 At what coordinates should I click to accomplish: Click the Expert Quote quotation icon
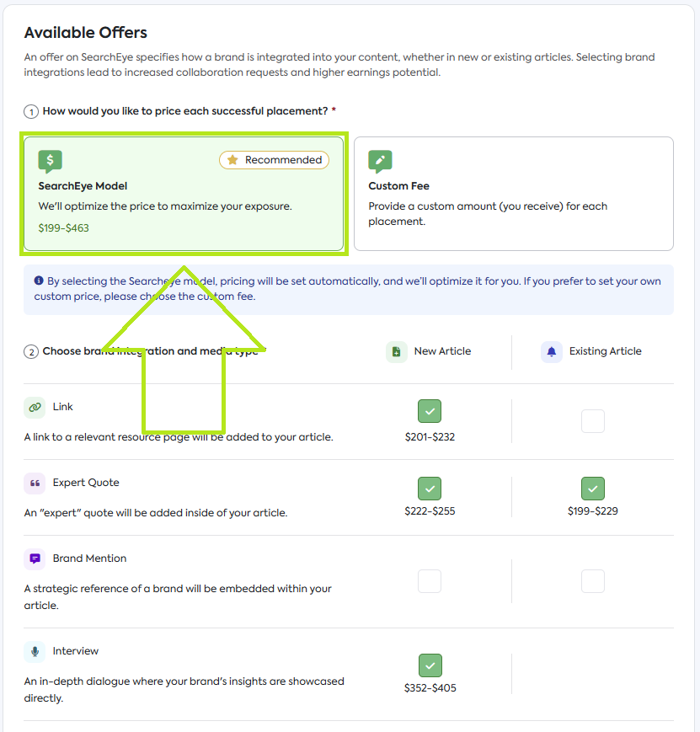tap(35, 483)
